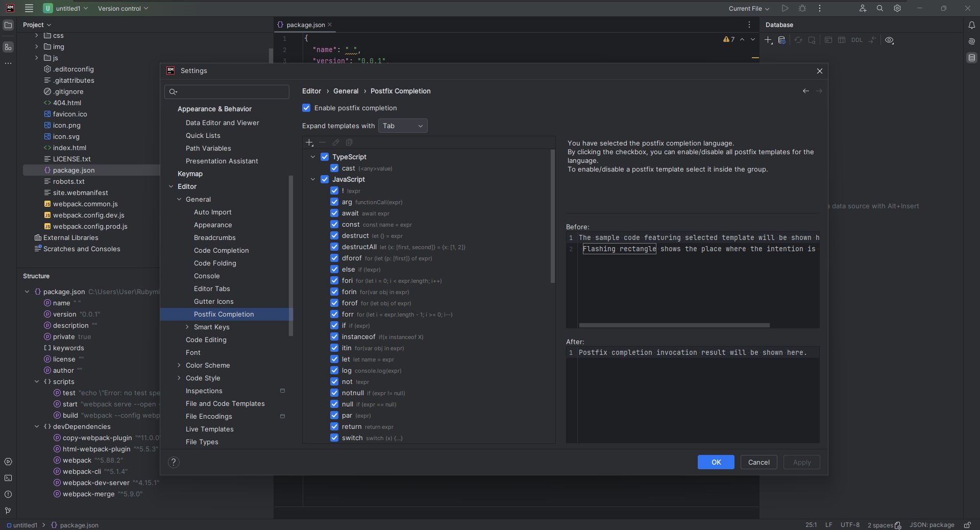Click the template list vertical scrollbar
The image size is (980, 530).
tap(552, 216)
